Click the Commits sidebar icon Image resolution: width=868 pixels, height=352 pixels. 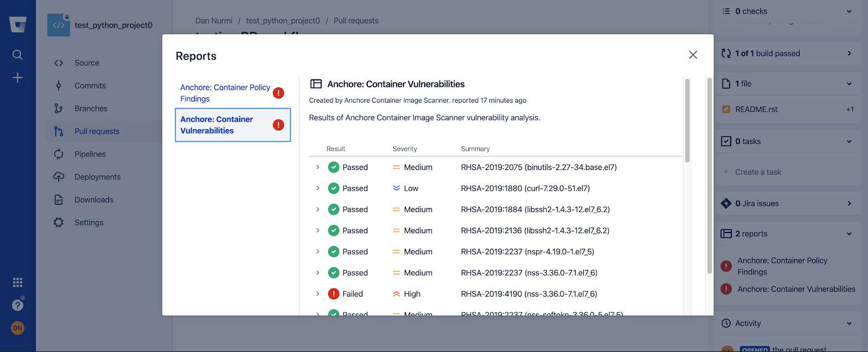pos(59,86)
